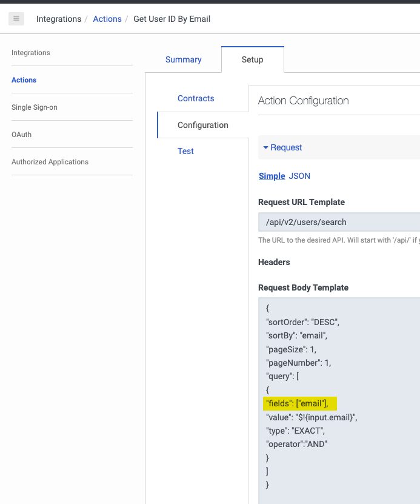Switch to the Setup tab

pos(252,59)
